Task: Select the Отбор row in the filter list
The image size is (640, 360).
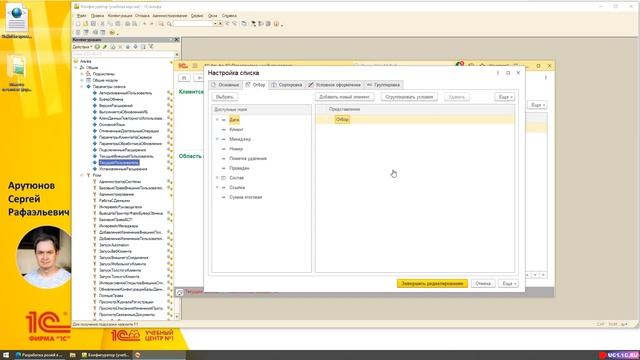Action: pyautogui.click(x=415, y=120)
